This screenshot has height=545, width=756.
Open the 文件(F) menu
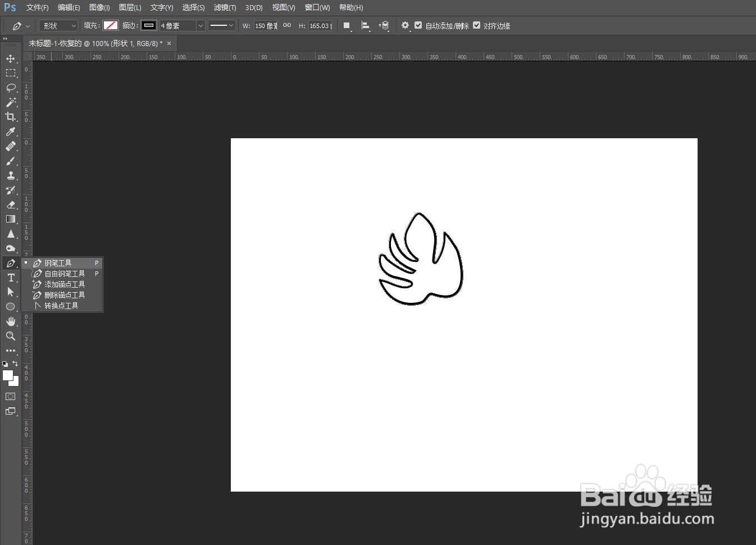coord(37,7)
